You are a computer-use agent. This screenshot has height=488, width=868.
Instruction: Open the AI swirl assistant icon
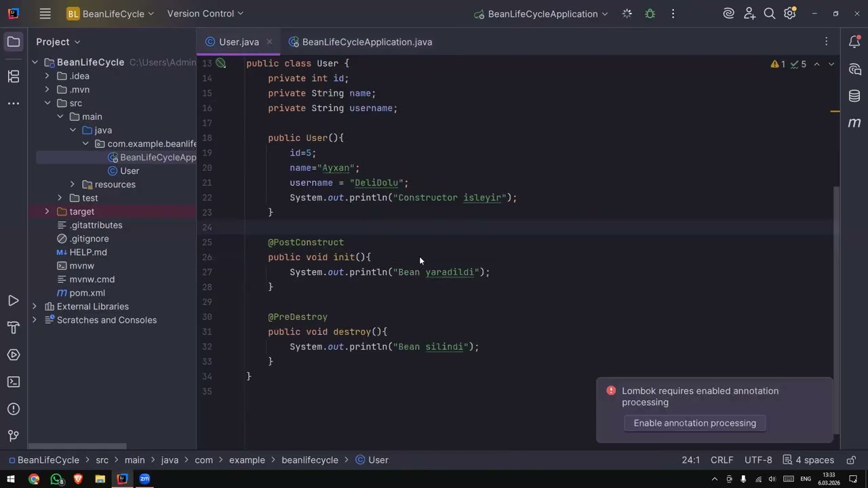728,14
